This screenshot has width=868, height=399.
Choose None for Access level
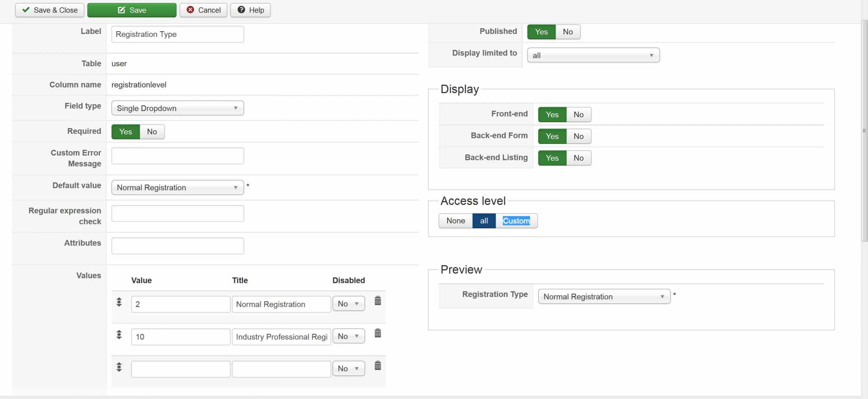456,221
